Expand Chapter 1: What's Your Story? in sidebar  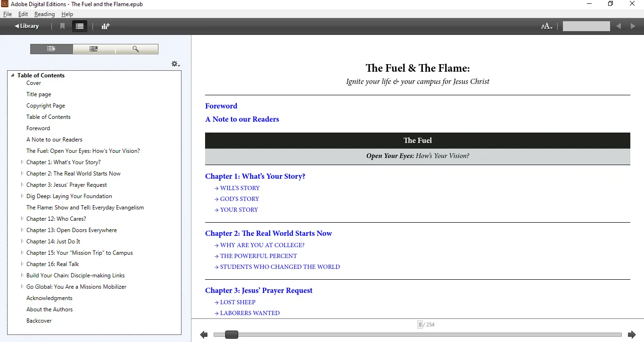22,162
